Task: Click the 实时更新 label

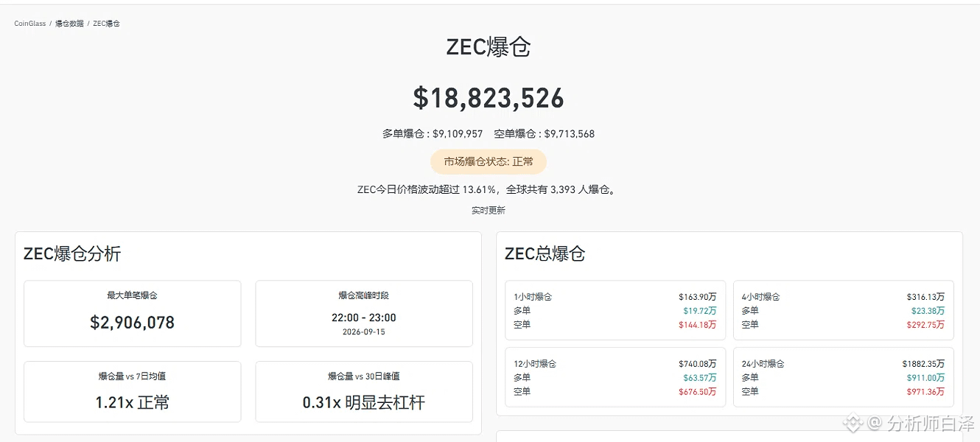Action: coord(489,210)
